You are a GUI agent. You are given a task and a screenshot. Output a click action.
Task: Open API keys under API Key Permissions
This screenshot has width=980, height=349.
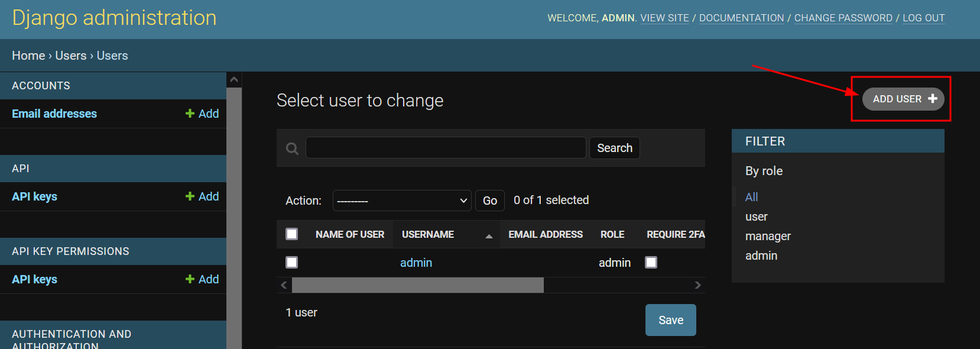34,279
